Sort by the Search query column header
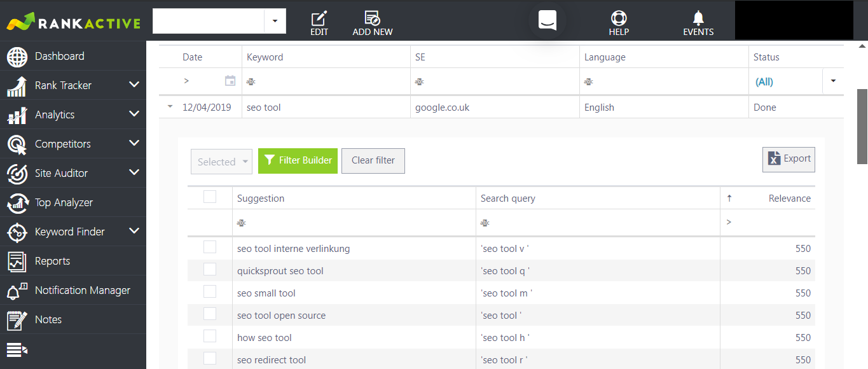 (598, 198)
